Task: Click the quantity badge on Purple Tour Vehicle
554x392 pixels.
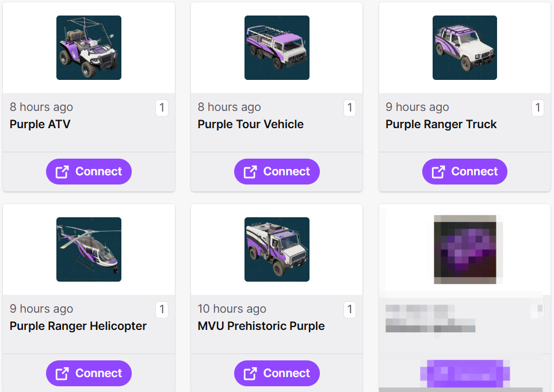Action: pyautogui.click(x=350, y=107)
